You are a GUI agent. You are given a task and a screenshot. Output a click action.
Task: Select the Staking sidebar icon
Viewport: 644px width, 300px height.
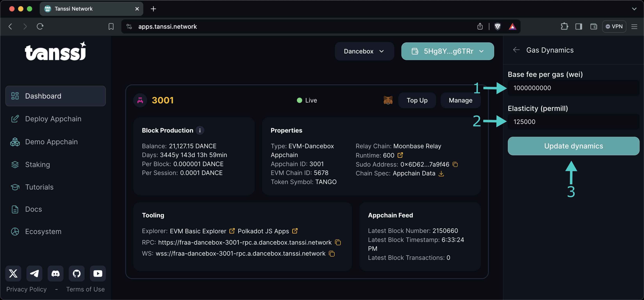[x=14, y=164]
